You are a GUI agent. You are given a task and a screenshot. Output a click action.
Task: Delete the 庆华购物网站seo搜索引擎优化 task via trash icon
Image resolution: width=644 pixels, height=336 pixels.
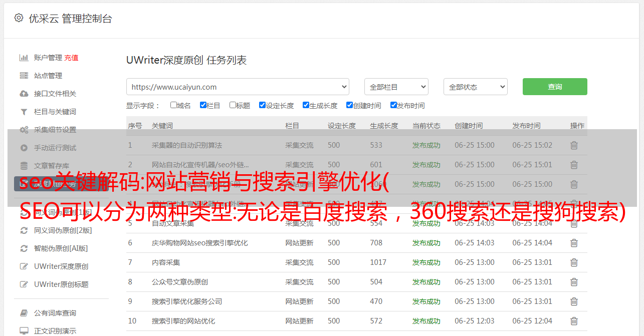point(574,243)
